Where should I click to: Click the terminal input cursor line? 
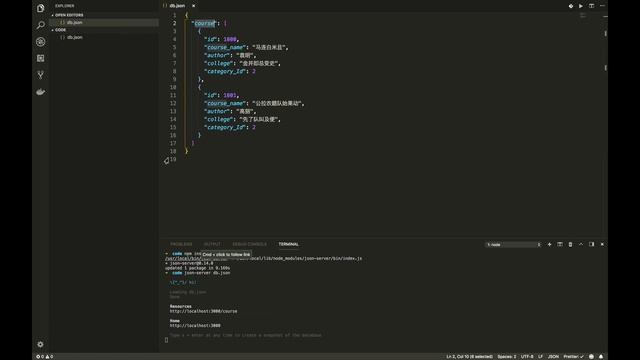(x=166, y=340)
